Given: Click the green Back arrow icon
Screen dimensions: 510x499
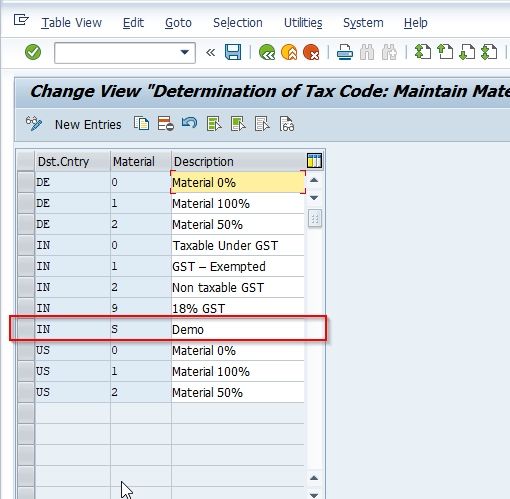Looking at the screenshot, I should (267, 52).
